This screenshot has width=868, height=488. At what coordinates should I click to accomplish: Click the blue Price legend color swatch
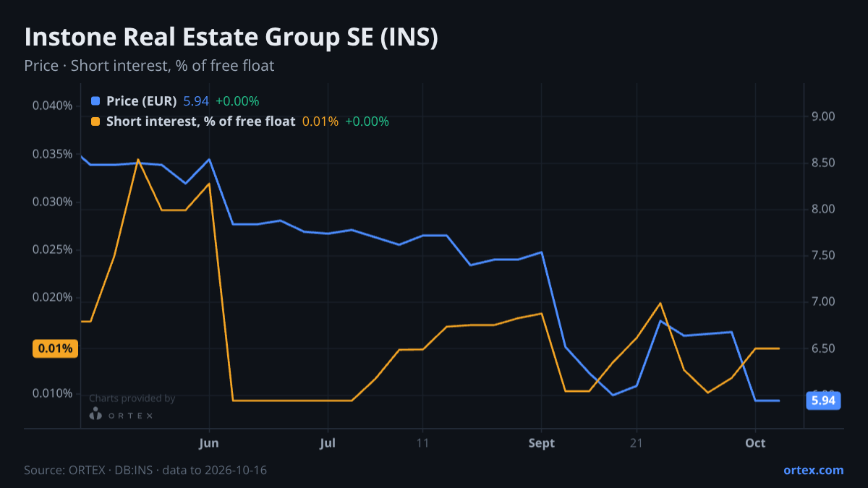[x=96, y=101]
